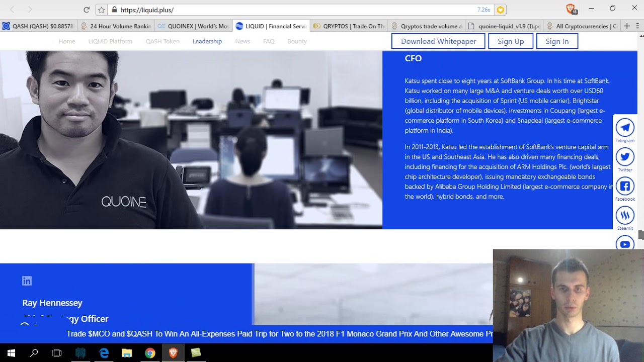Open Ray Hennessey's LinkedIn profile icon
Viewport: 644px width, 362px height.
(27, 281)
